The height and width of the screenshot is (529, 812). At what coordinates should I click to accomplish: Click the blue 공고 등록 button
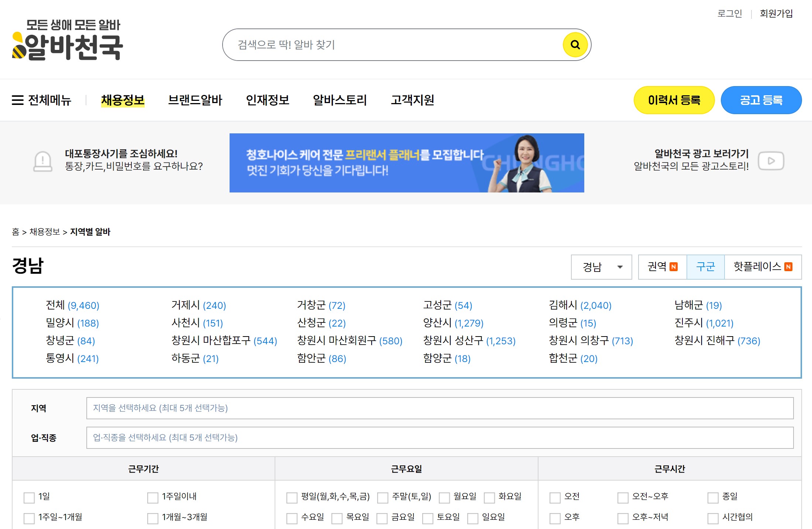(x=761, y=100)
